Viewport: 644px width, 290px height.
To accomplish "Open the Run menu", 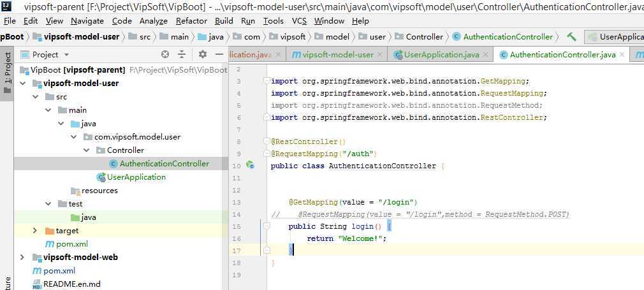I will pyautogui.click(x=248, y=21).
